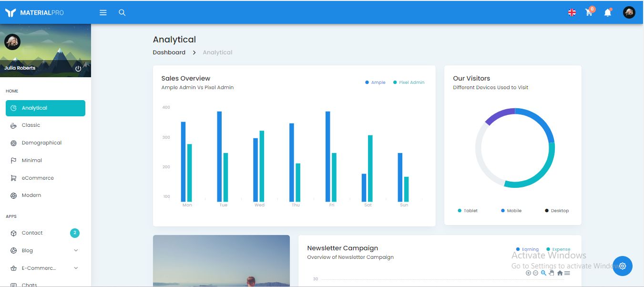
Task: Toggle Earning series in Newsletter Campaign
Action: point(527,249)
